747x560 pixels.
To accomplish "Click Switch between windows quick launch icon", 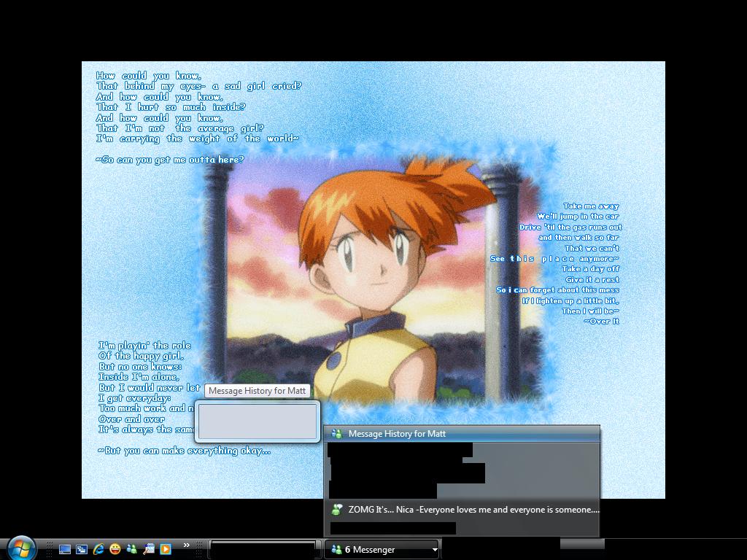I will click(x=82, y=549).
